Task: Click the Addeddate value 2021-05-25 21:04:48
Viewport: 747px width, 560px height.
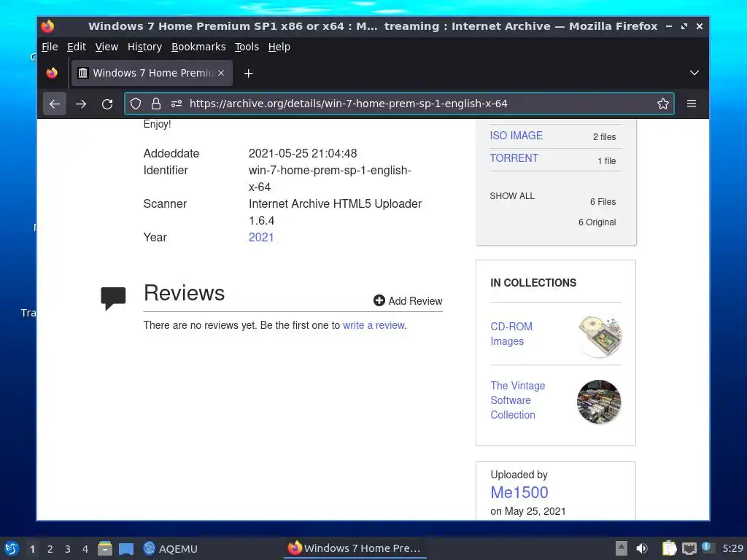Action: (x=303, y=153)
